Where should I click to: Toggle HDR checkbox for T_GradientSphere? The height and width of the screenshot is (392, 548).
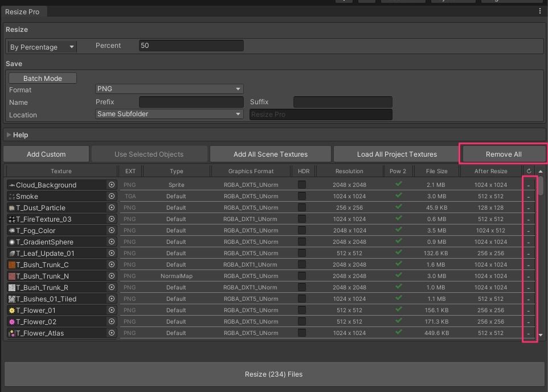point(302,242)
